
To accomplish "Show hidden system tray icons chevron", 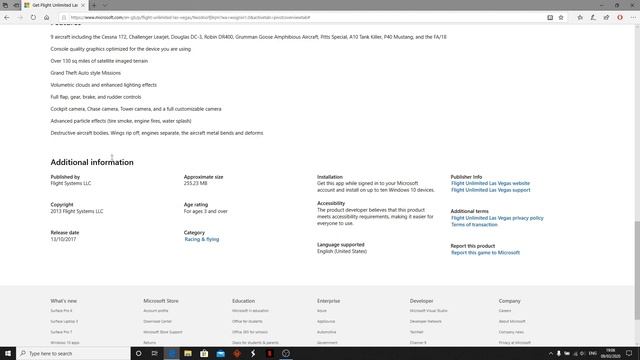I will (x=550, y=353).
